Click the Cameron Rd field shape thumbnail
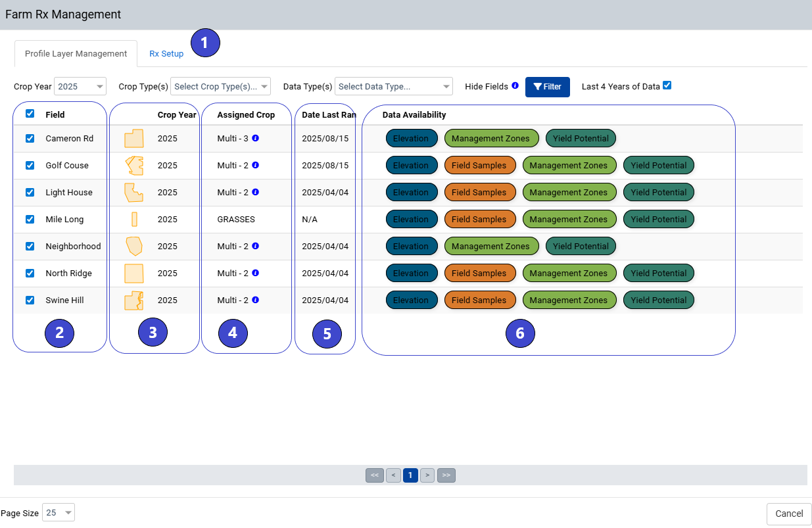812x528 pixels. tap(133, 139)
